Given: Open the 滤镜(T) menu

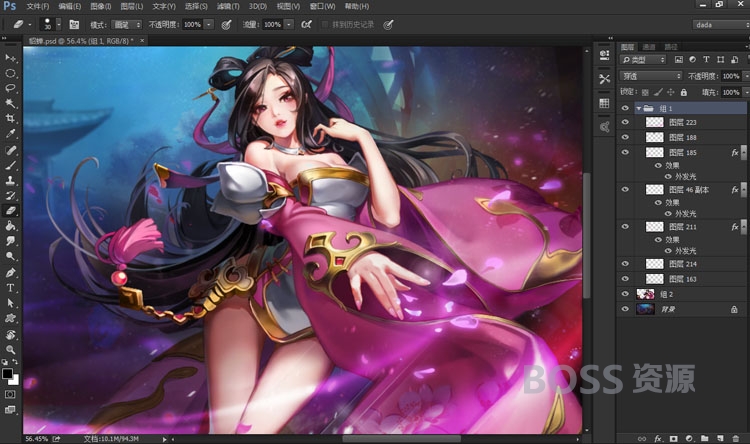Looking at the screenshot, I should (x=228, y=6).
